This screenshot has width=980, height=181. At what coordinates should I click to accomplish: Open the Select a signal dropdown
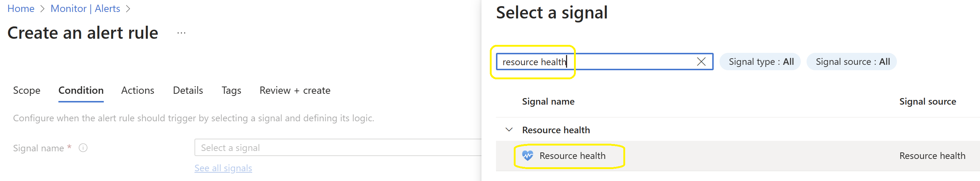tap(337, 148)
